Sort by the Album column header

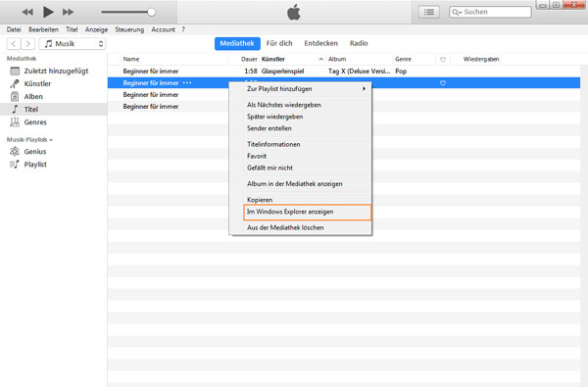click(337, 59)
